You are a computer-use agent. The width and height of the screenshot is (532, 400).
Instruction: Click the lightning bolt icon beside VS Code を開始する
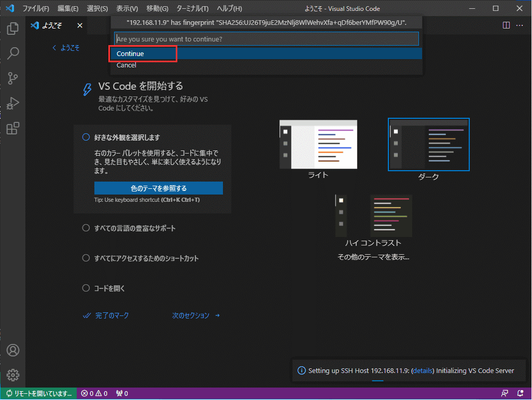point(87,90)
